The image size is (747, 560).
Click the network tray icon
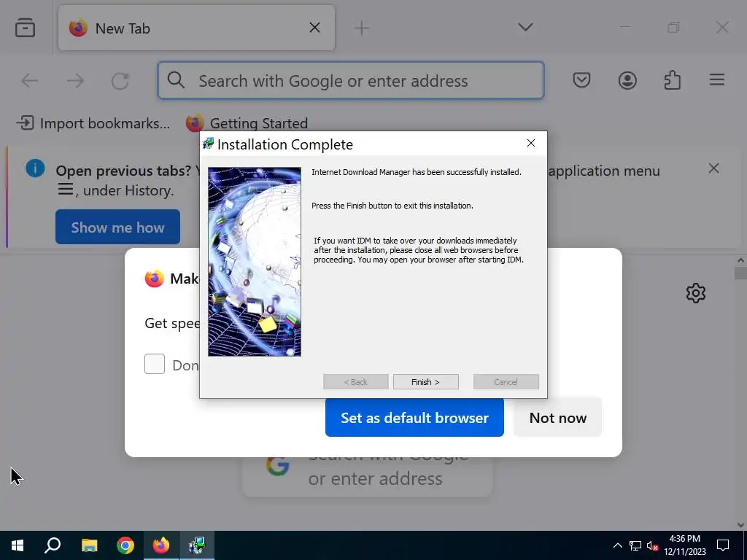pyautogui.click(x=635, y=545)
